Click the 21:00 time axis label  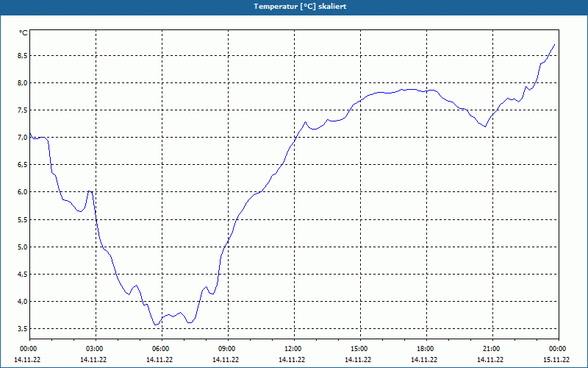pos(491,349)
